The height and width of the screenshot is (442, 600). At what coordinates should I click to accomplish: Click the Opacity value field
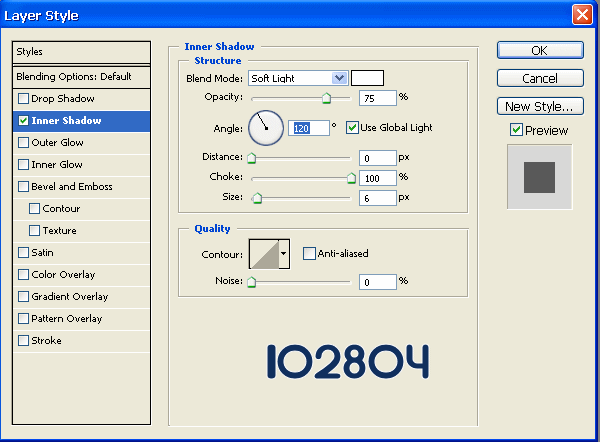(x=378, y=98)
